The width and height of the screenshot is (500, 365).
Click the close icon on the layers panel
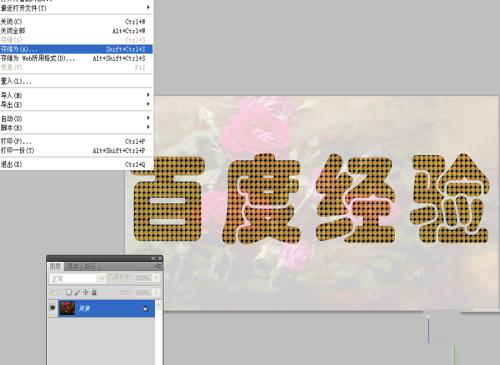[x=160, y=258]
